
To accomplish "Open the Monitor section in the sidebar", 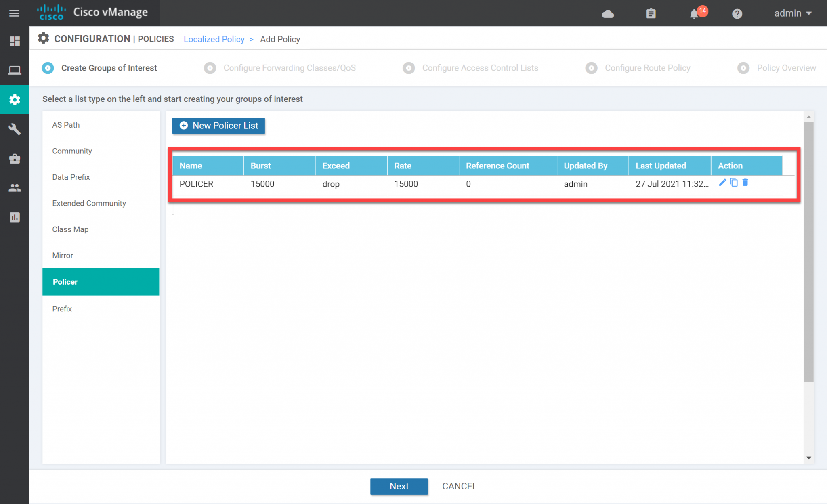I will click(x=15, y=70).
